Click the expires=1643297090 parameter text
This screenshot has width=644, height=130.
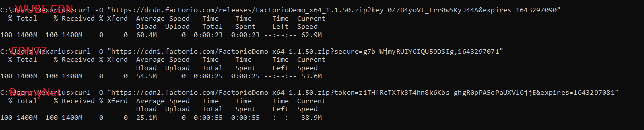coord(519,10)
